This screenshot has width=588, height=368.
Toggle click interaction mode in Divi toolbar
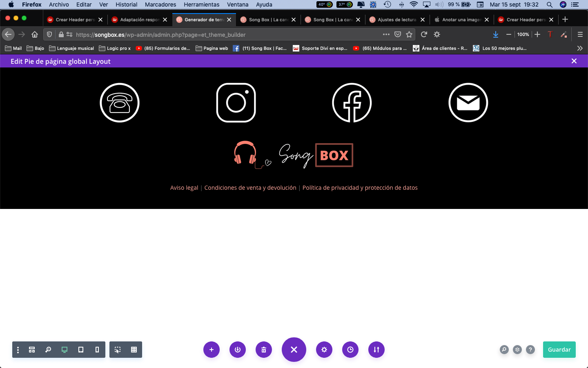click(118, 350)
